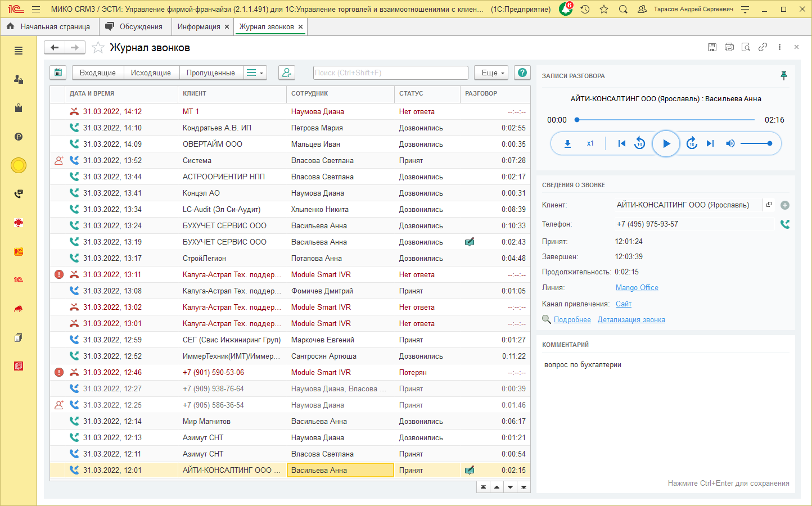Download the call recording

click(567, 144)
